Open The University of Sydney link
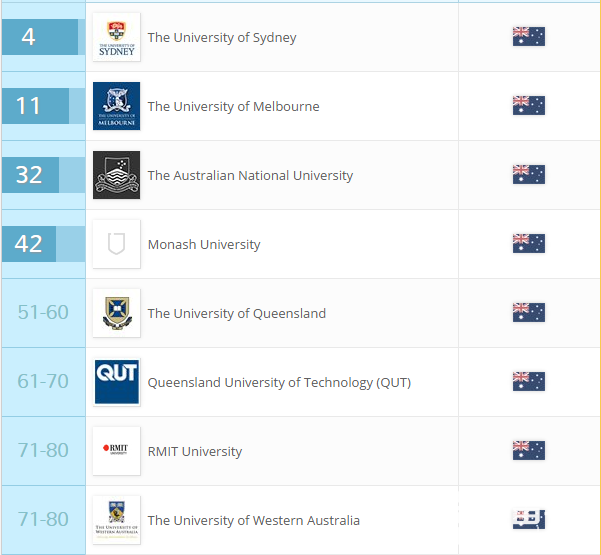 pos(222,38)
